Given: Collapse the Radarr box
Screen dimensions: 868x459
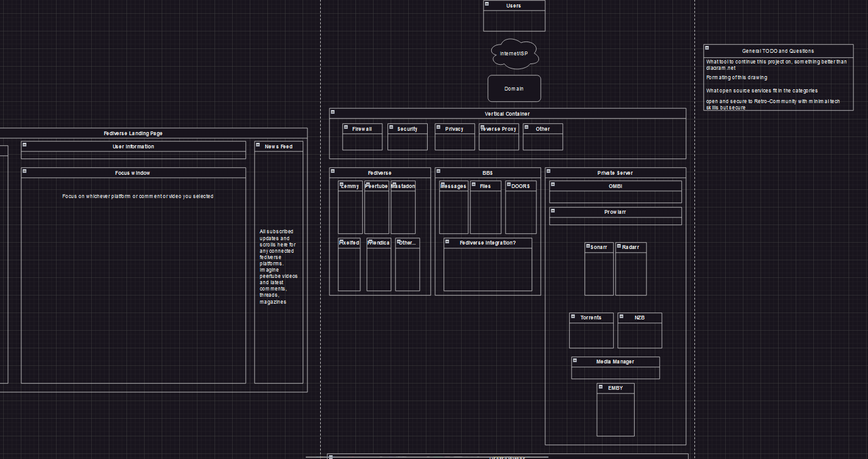Looking at the screenshot, I should coord(619,246).
